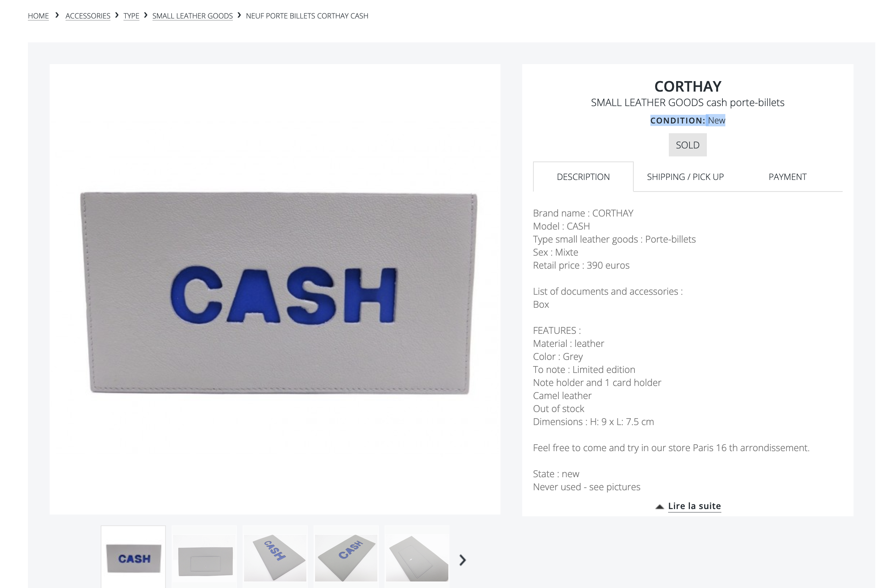Screen dimensions: 893x588
Task: Click breadcrumb chevron after ACCESSORIES
Action: 117,15
